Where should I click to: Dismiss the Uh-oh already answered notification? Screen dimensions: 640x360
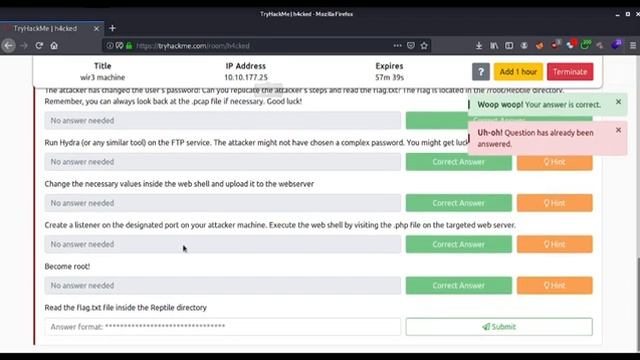coord(618,130)
